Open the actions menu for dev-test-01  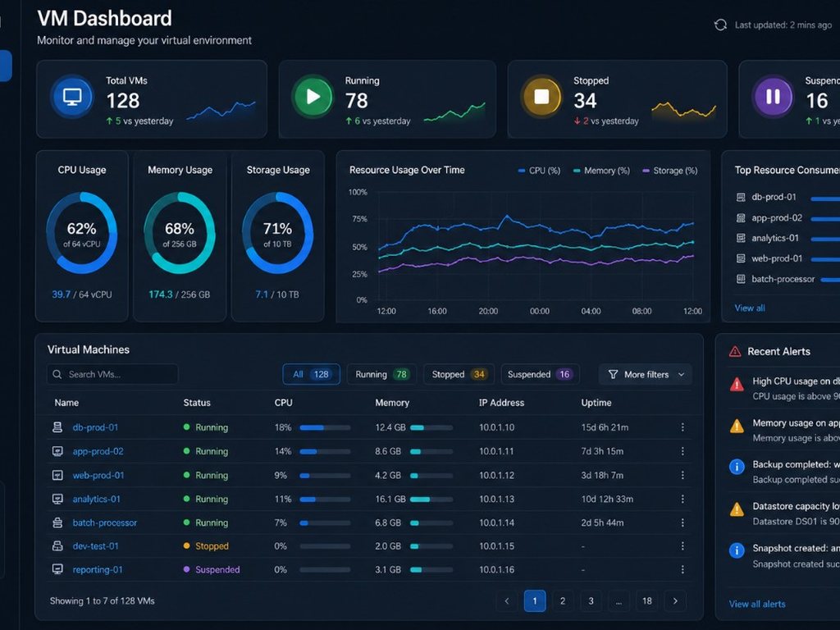[682, 546]
